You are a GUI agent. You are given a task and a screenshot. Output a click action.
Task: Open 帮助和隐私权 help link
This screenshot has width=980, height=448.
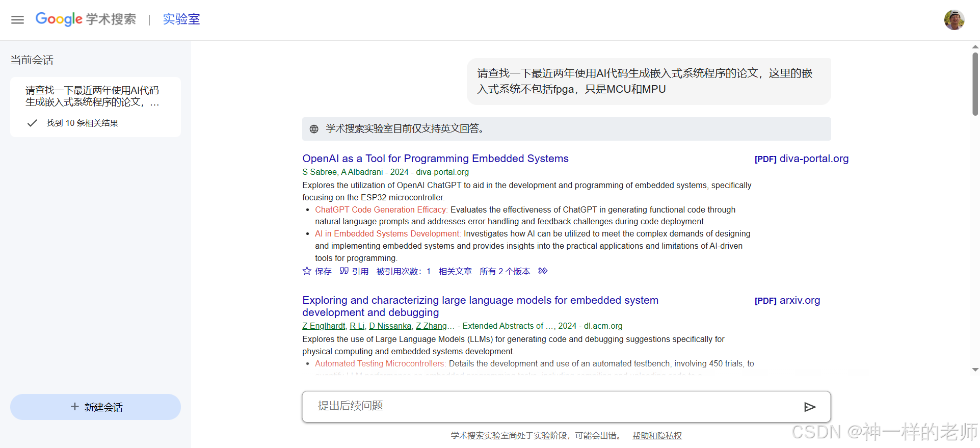[657, 436]
